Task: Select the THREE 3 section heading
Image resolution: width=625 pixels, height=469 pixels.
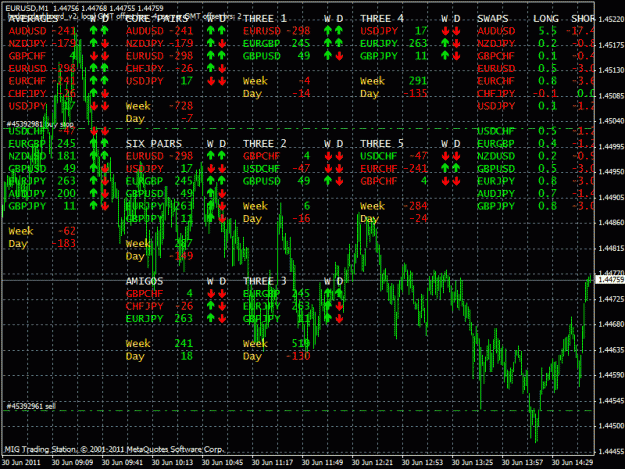Action: click(x=265, y=281)
